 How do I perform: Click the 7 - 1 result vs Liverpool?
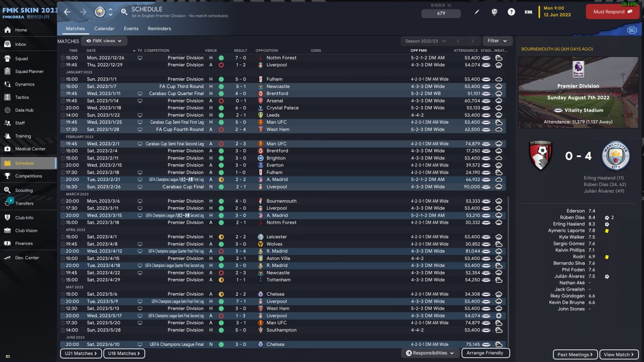(x=240, y=301)
